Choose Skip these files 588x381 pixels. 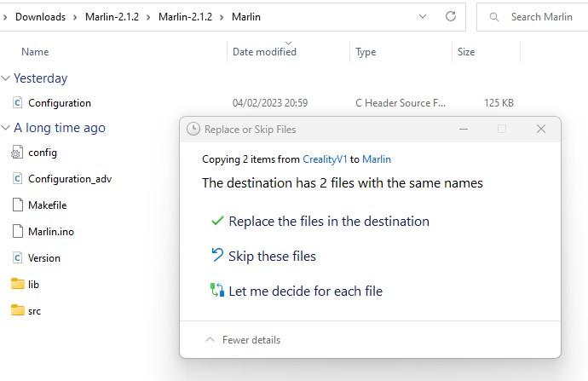click(x=271, y=257)
